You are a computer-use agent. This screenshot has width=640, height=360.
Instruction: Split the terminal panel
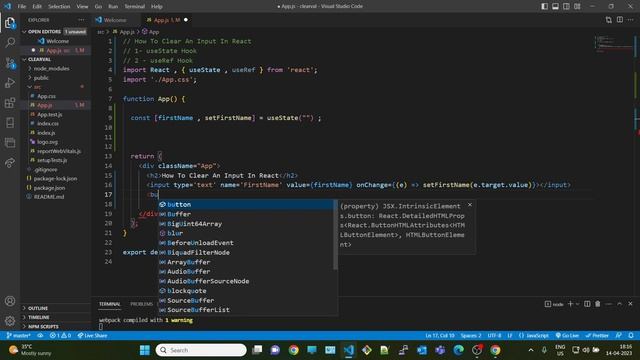tap(587, 304)
